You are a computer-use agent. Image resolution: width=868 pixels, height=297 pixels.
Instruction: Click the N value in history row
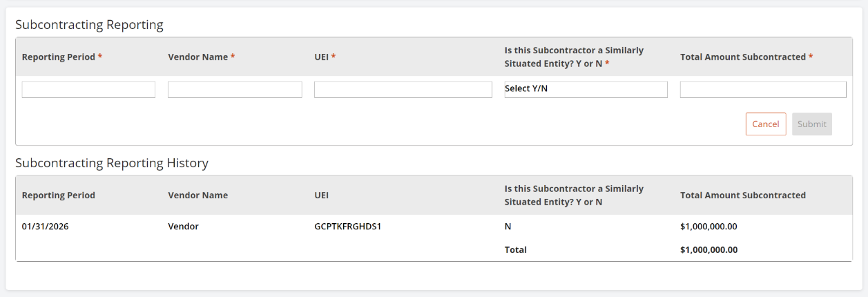click(x=508, y=226)
